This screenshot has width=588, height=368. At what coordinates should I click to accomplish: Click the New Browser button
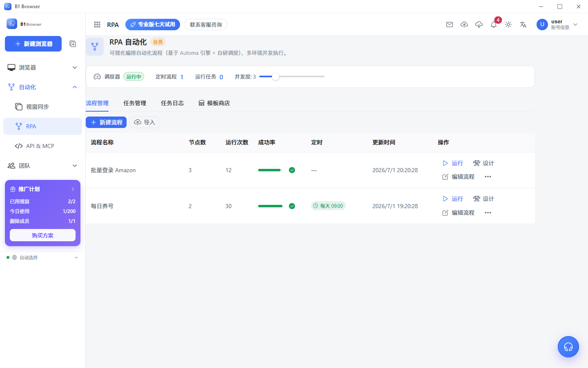tap(33, 44)
